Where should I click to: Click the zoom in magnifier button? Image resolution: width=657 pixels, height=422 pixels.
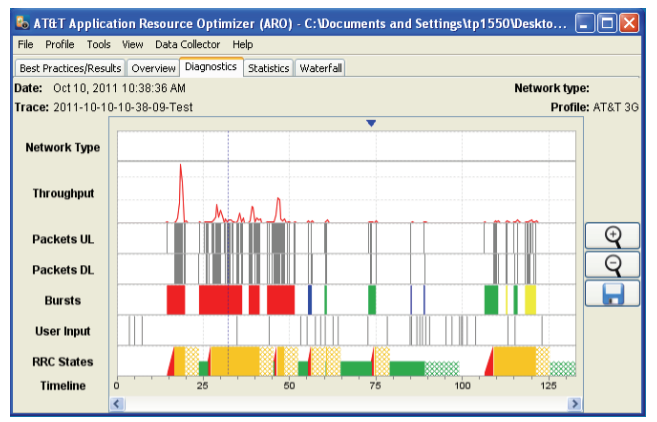[612, 236]
